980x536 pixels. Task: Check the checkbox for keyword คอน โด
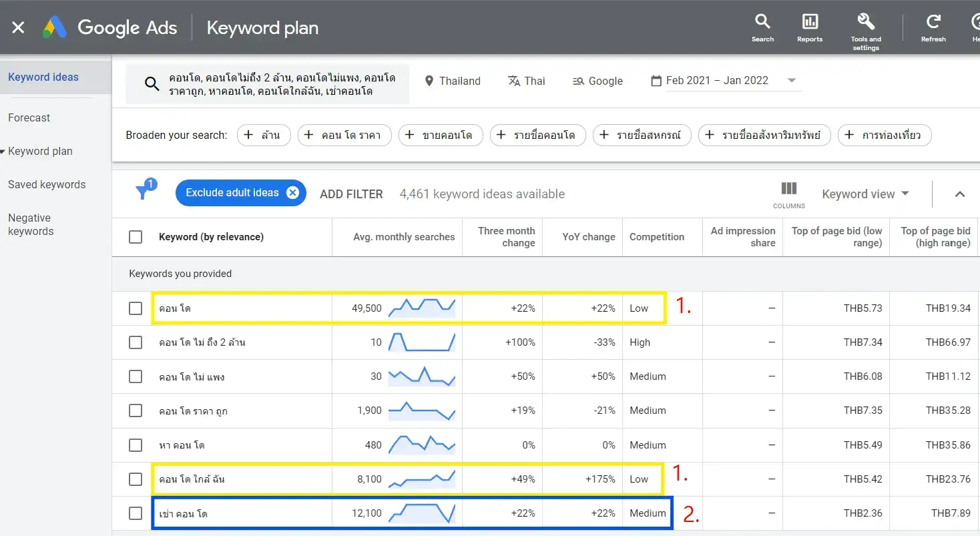(136, 308)
